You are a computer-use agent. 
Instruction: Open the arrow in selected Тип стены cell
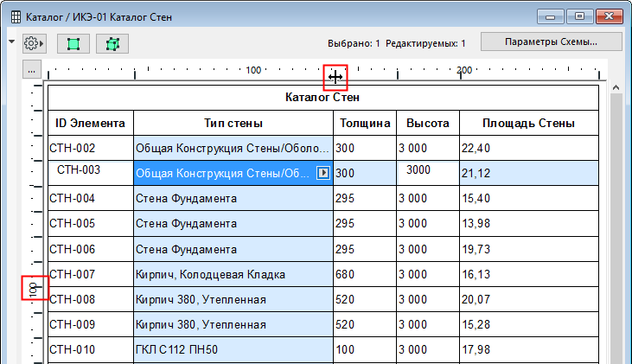pyautogui.click(x=322, y=173)
